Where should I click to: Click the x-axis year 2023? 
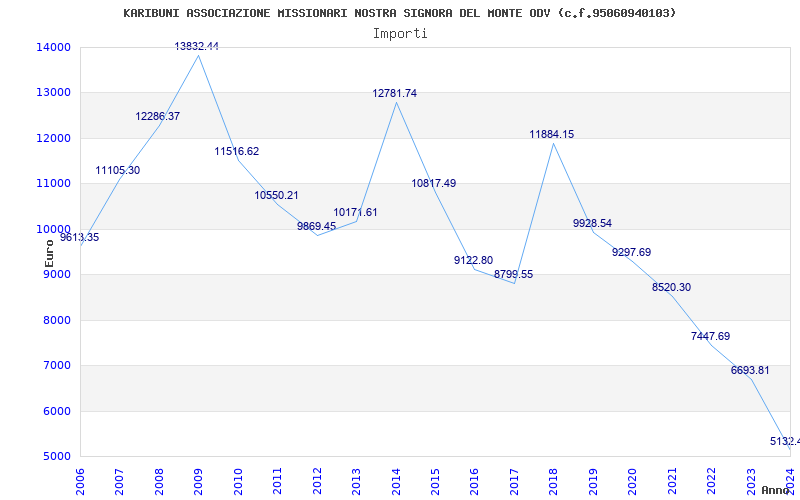coord(751,481)
